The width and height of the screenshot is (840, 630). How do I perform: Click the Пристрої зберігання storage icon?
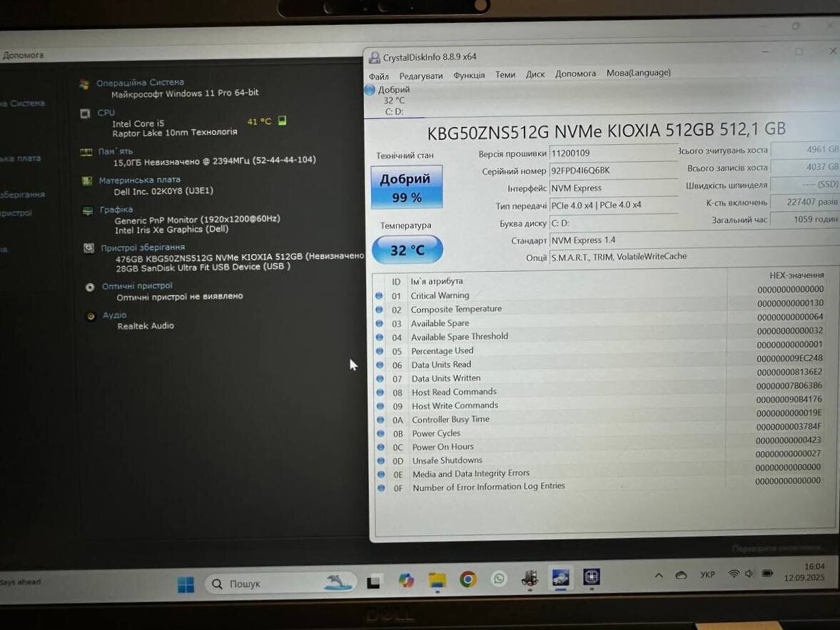[88, 248]
